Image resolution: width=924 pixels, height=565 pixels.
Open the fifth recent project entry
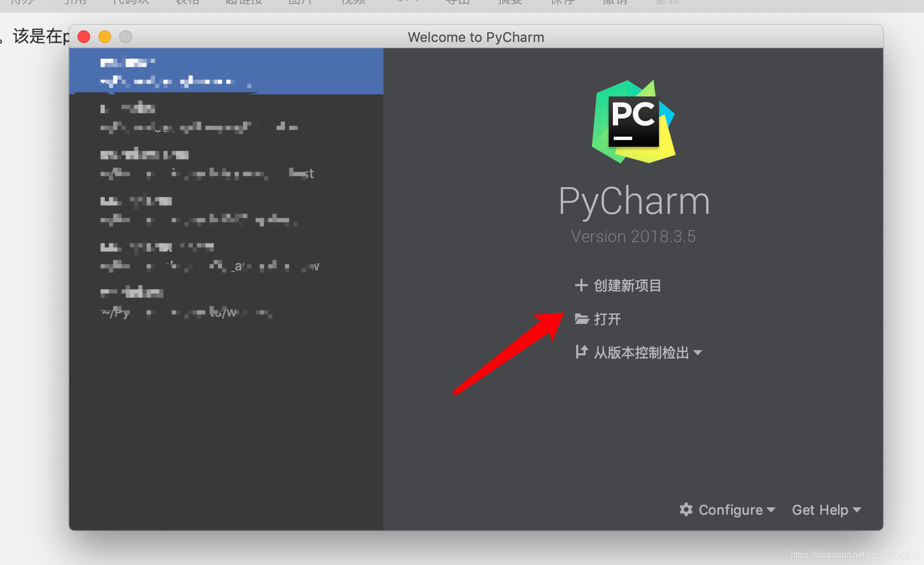[x=226, y=256]
